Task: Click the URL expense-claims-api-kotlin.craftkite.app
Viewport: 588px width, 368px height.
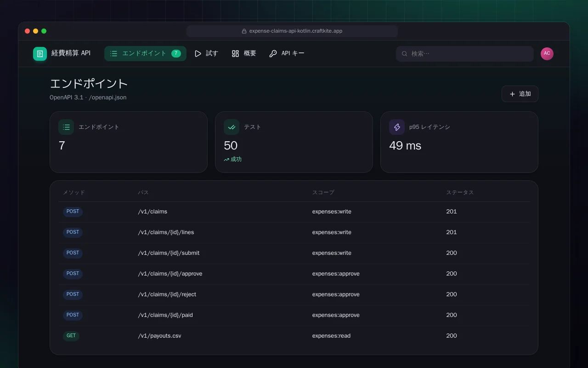Action: pos(296,31)
